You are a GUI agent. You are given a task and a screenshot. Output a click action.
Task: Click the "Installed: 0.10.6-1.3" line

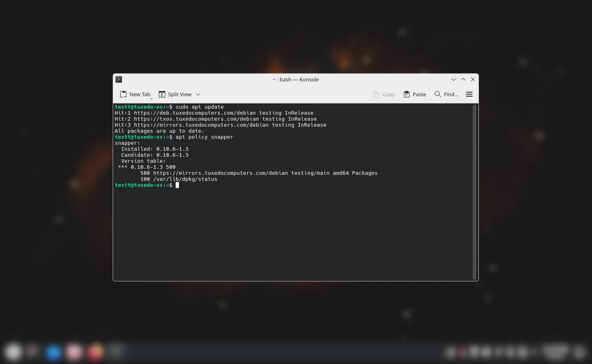155,149
